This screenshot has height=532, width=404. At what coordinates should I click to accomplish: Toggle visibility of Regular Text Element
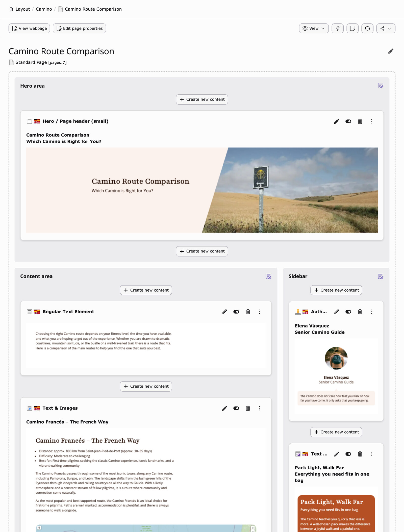pos(236,312)
